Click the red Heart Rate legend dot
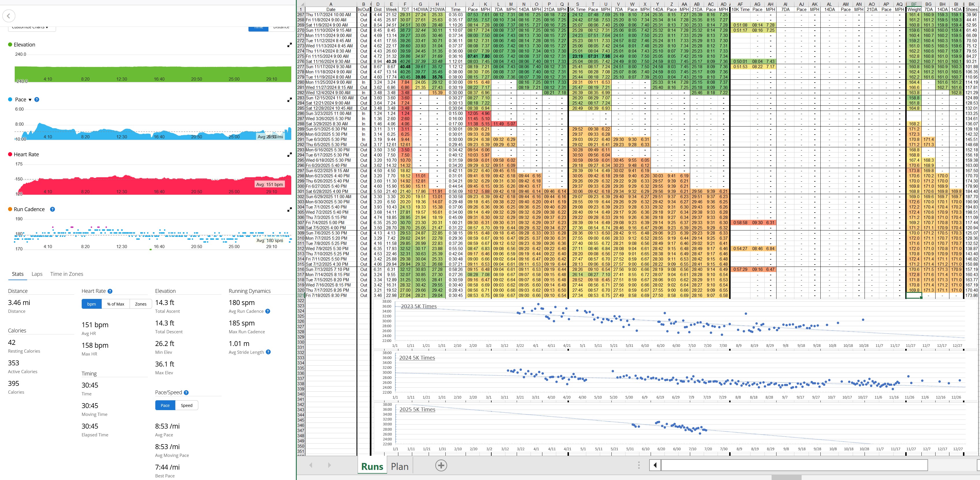 (x=10, y=154)
